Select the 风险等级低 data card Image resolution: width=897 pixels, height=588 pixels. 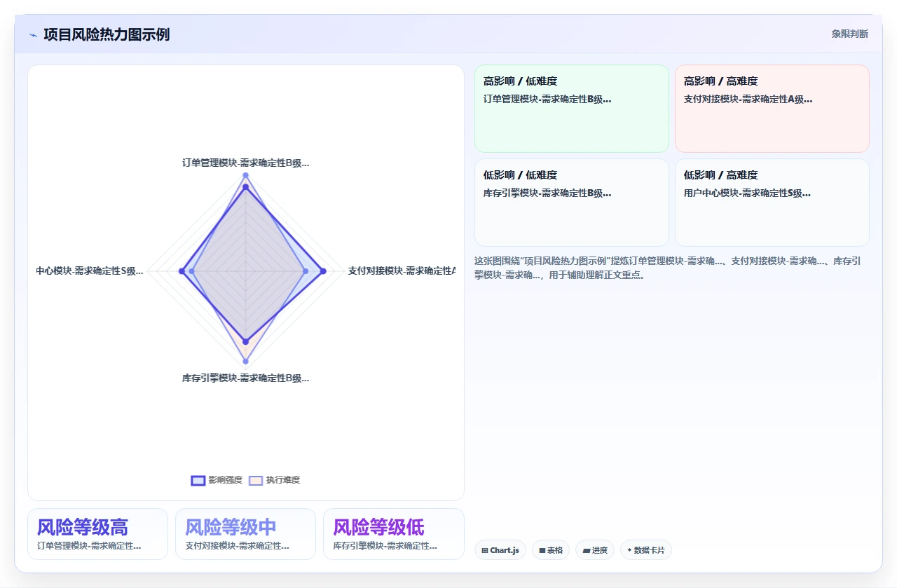tap(394, 534)
